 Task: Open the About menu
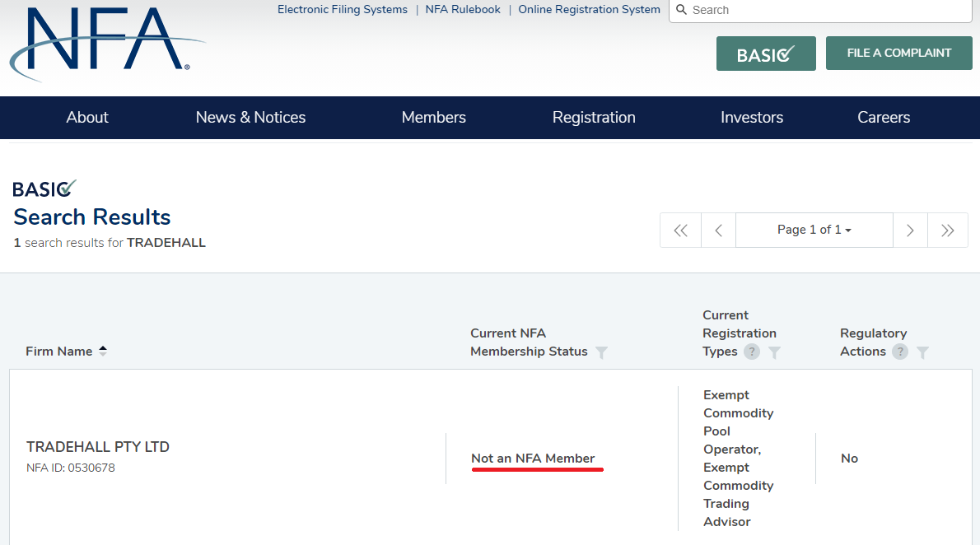tap(87, 118)
